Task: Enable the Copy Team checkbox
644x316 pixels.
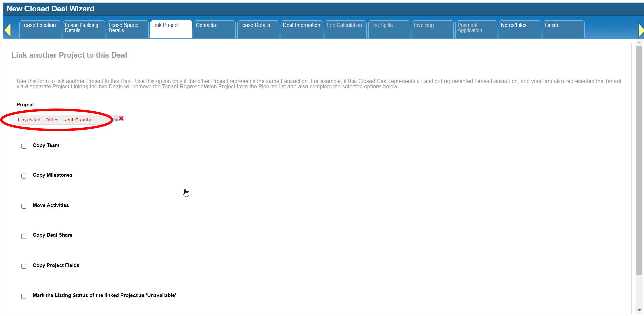Action: pyautogui.click(x=24, y=146)
